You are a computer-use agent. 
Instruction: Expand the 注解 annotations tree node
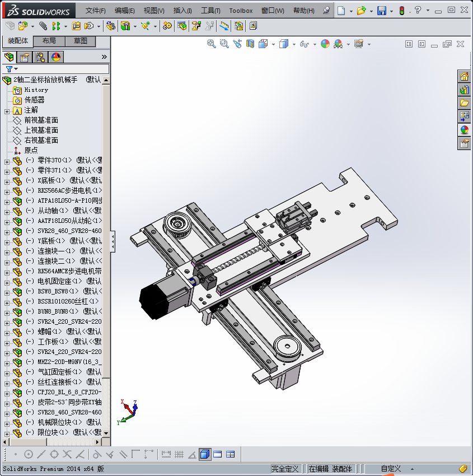tap(7, 111)
